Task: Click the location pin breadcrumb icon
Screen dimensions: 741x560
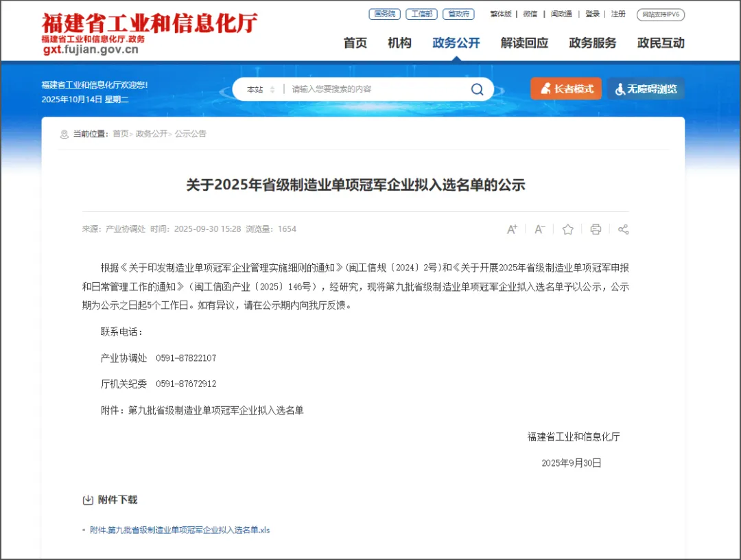Action: click(64, 134)
